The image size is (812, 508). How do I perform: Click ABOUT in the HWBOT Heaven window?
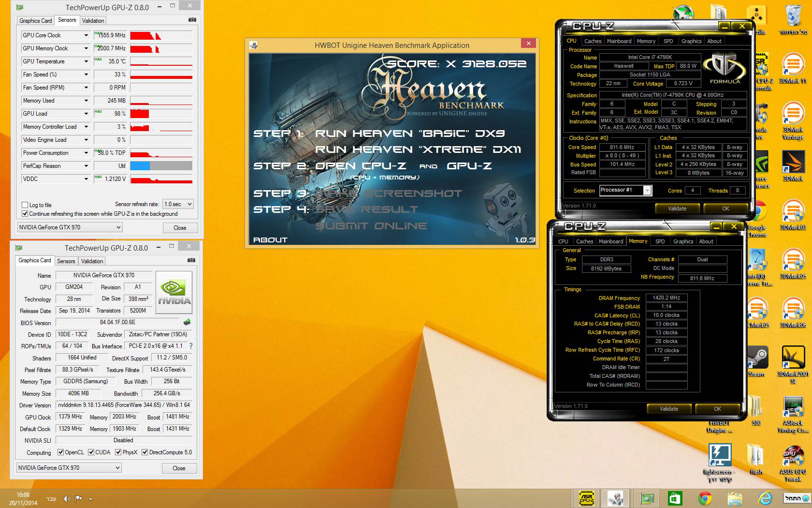pyautogui.click(x=270, y=239)
